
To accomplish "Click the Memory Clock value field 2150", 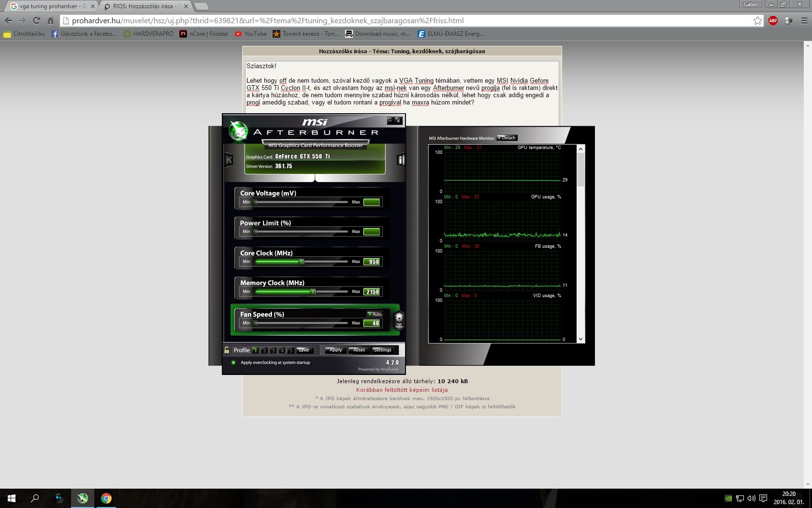I will (372, 292).
